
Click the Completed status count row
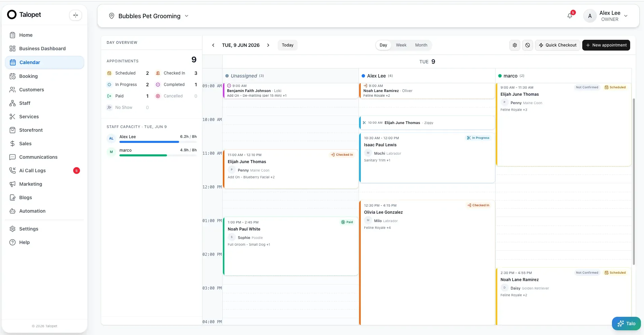point(176,85)
